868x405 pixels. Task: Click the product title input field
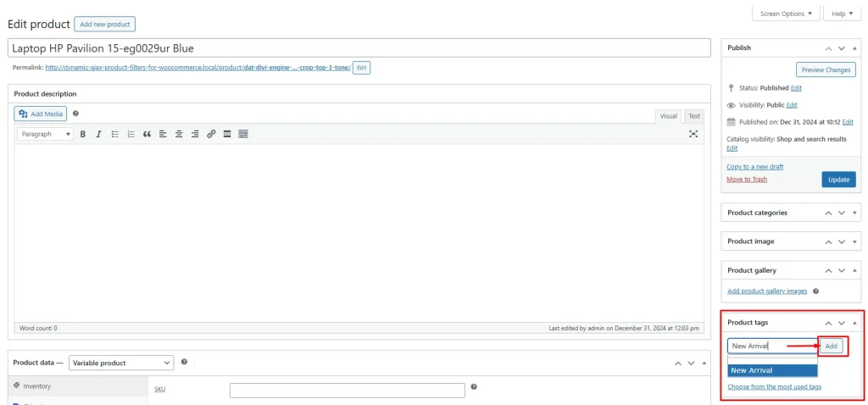click(359, 48)
